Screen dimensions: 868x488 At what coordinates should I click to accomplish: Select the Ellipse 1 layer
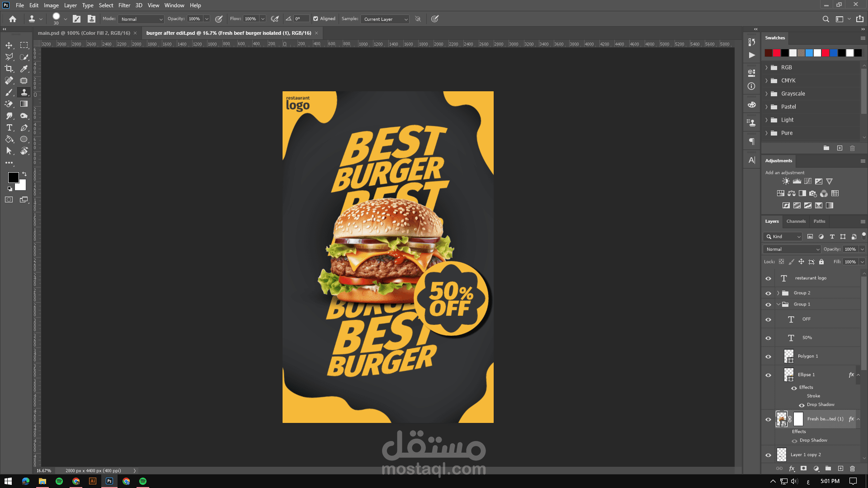(806, 375)
